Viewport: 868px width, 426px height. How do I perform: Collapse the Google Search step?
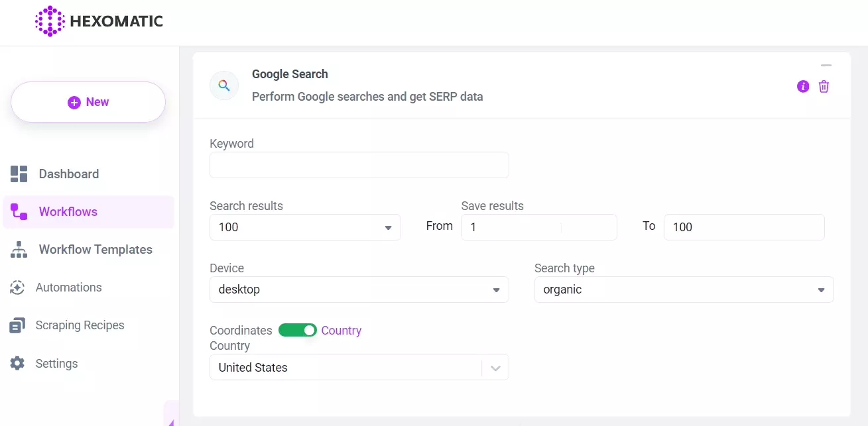pos(826,65)
